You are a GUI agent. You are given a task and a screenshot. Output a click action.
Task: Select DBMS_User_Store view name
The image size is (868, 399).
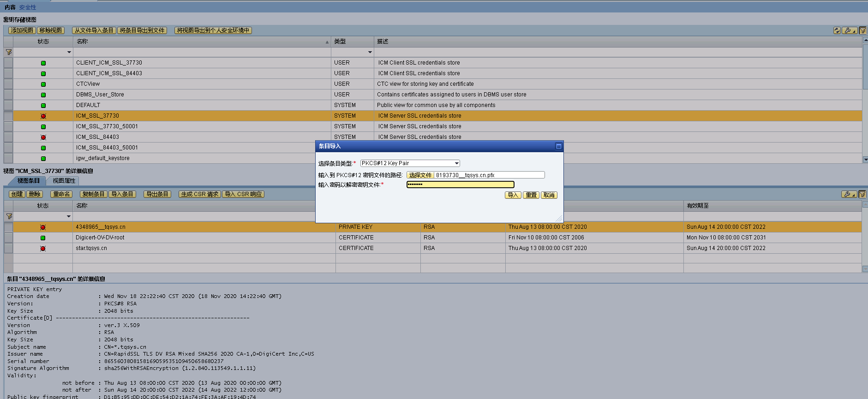point(100,95)
